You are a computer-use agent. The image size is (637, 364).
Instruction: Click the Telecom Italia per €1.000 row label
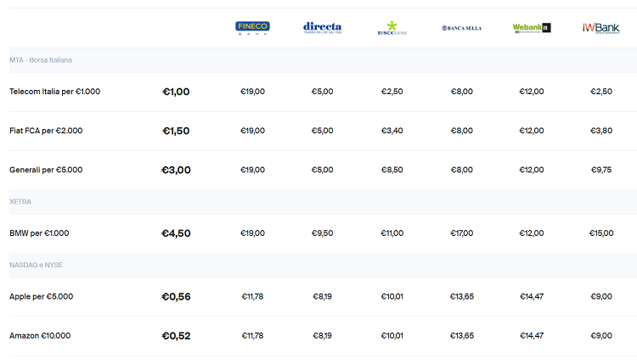[x=55, y=92]
